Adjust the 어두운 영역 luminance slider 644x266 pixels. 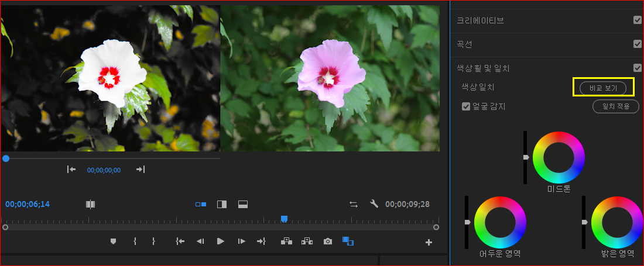[467, 222]
